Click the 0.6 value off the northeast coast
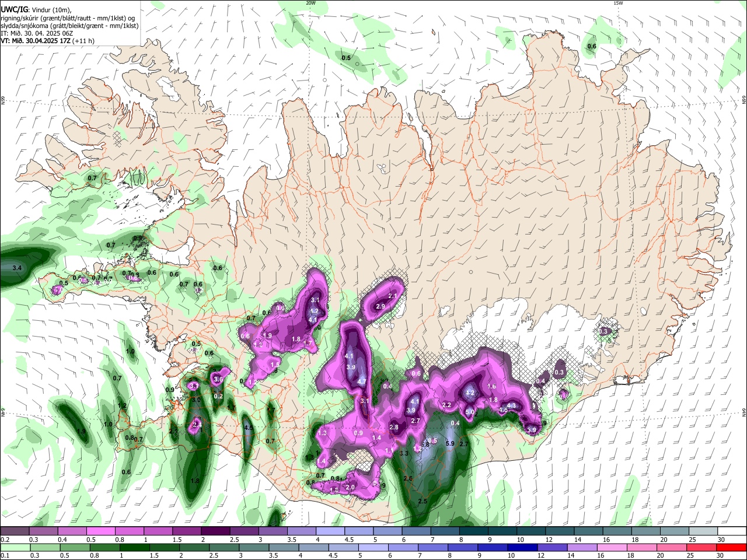Viewport: 747px width, 560px height. [x=592, y=47]
